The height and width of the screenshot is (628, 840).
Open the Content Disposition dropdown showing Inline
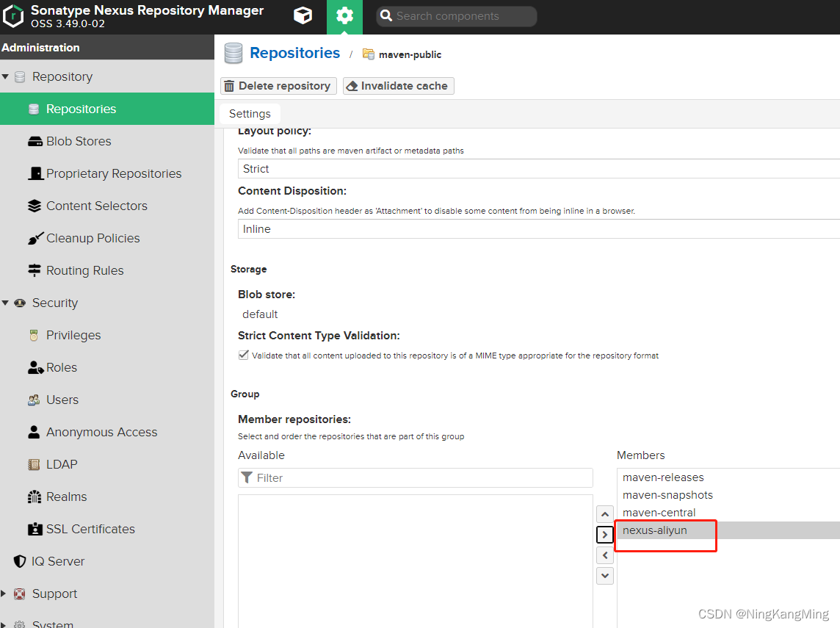[538, 229]
